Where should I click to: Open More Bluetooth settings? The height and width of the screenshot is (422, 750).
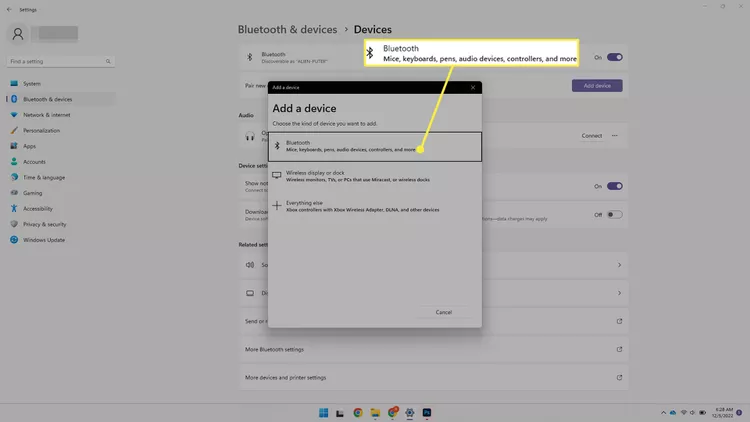coord(434,349)
